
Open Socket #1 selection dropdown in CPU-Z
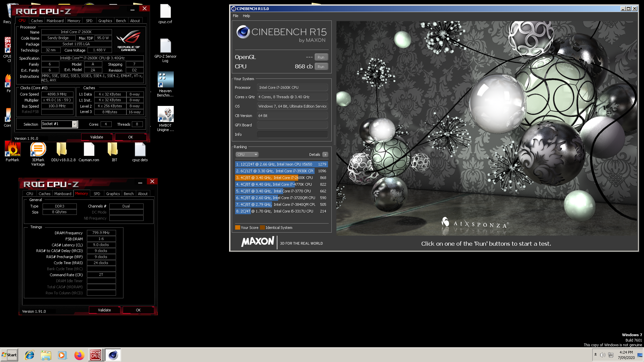pos(59,124)
